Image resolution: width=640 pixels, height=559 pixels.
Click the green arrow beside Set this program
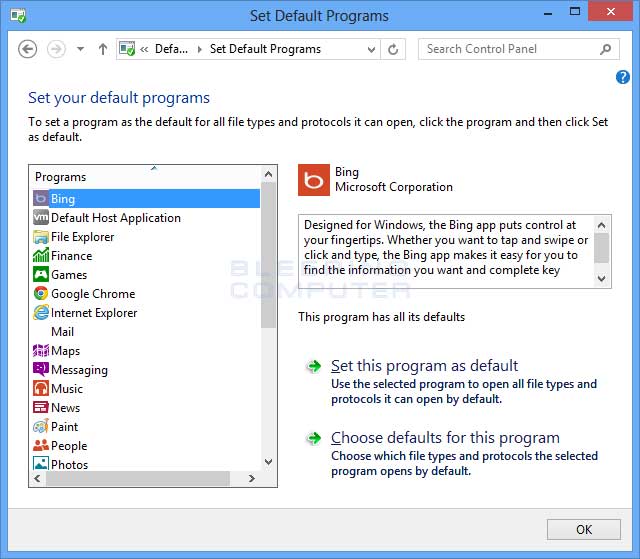[314, 366]
